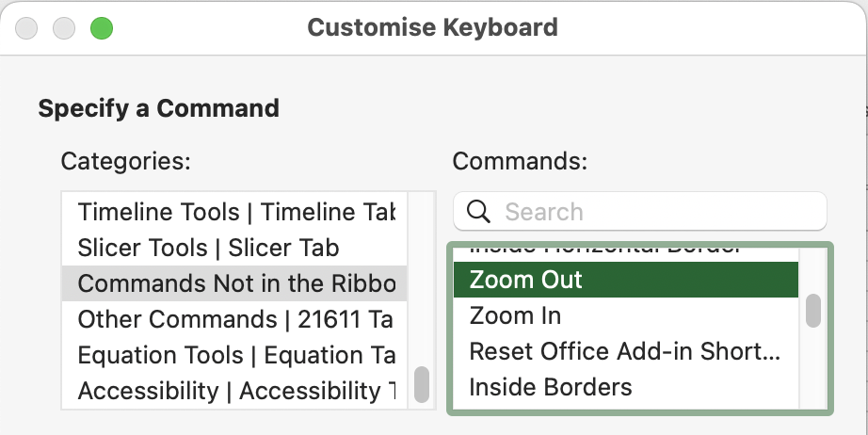The height and width of the screenshot is (435, 868).
Task: Click the green full-screen window button
Action: [x=102, y=28]
